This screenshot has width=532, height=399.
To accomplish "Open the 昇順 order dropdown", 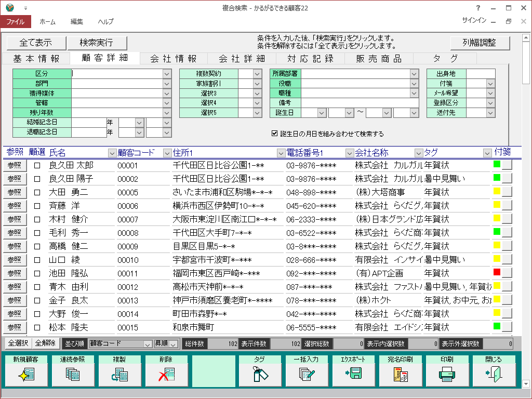I will (x=174, y=344).
